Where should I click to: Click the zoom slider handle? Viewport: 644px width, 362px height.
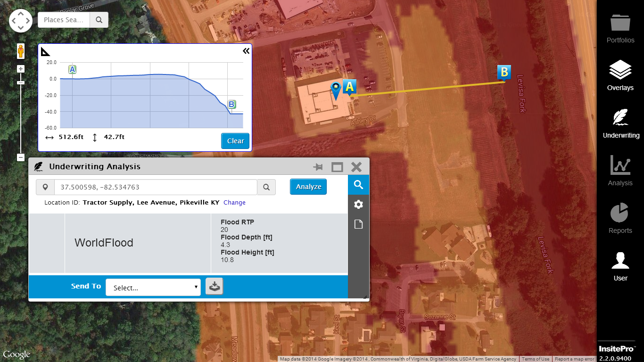[21, 83]
